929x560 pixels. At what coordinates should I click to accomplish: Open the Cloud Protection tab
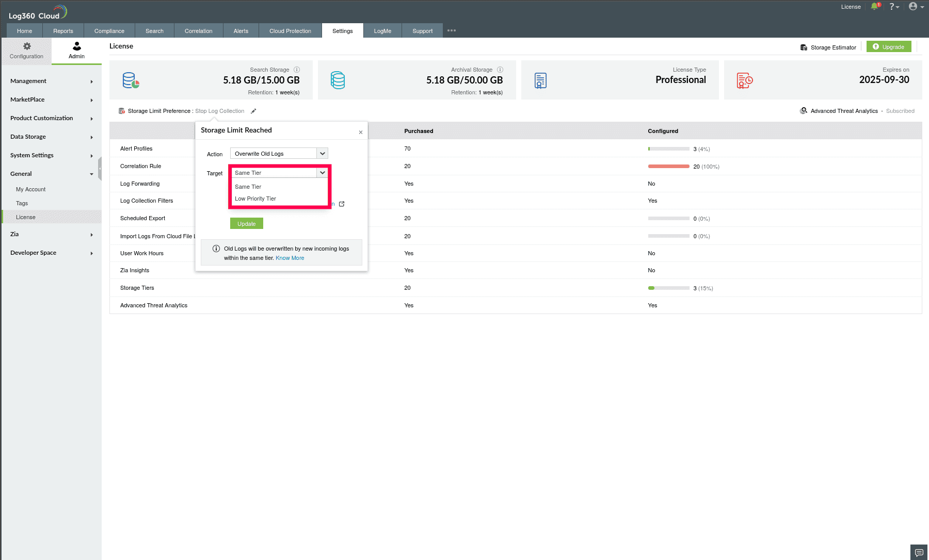tap(290, 31)
